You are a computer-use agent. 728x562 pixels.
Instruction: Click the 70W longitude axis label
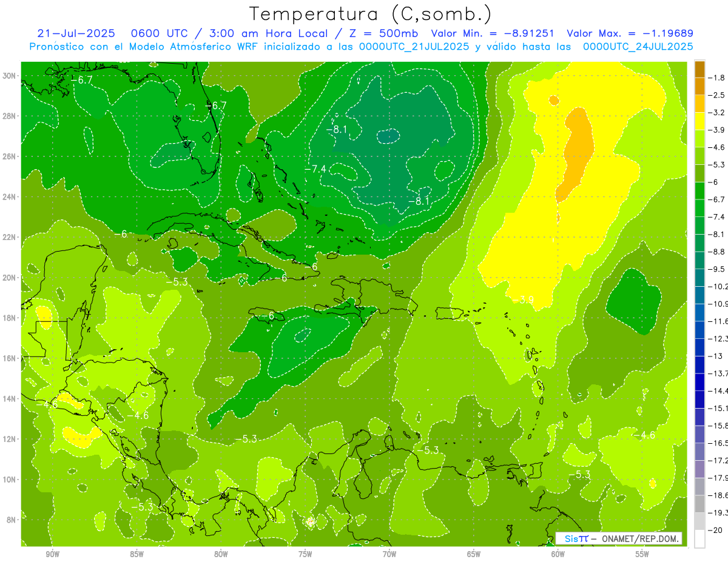(389, 554)
